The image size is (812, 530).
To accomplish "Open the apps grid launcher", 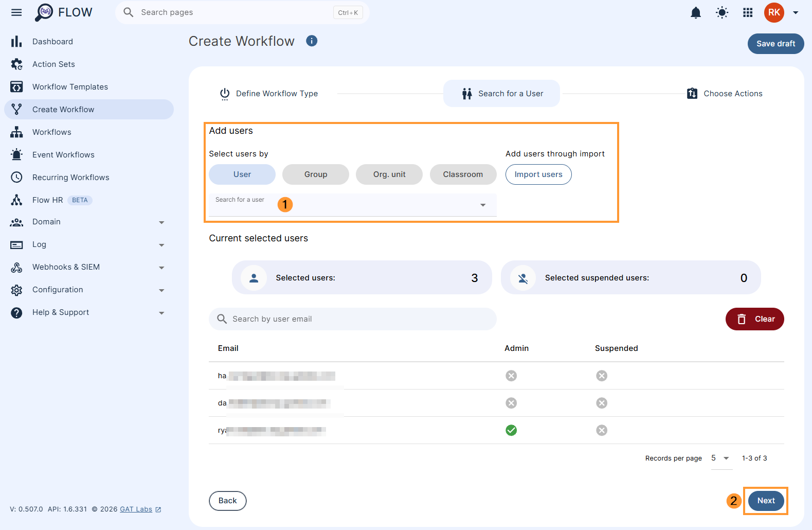I will coord(748,12).
